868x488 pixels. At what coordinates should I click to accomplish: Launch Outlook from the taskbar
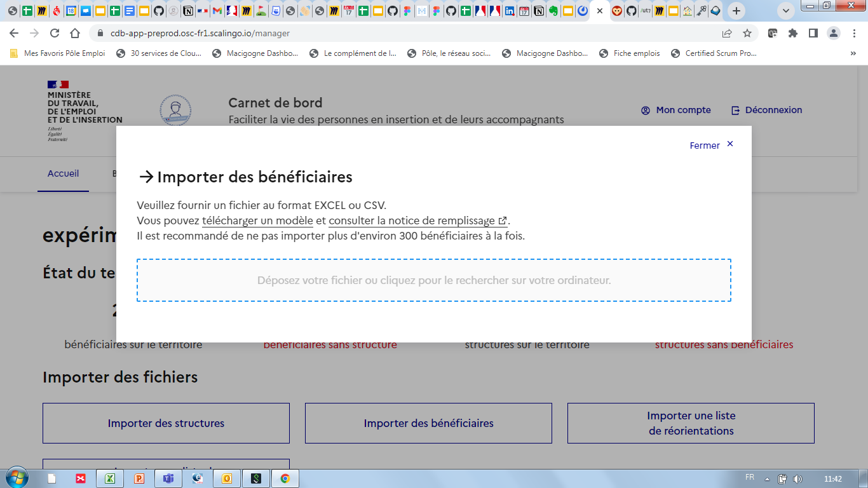pos(227,478)
